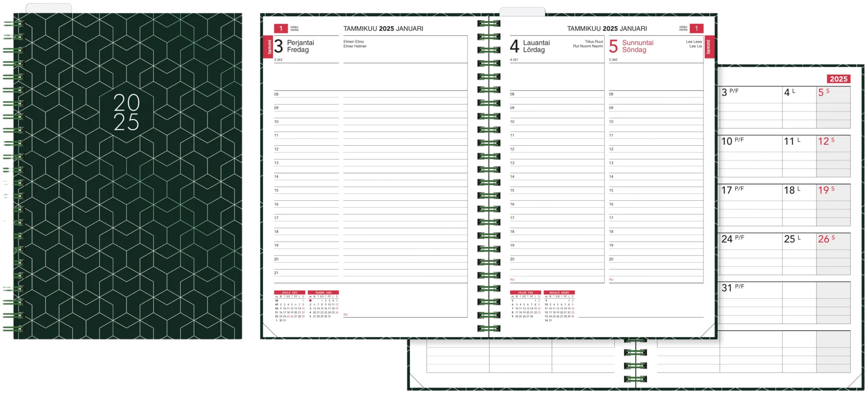
Task: Select the 3 P/F cell in the weekly planner
Action: pos(750,107)
